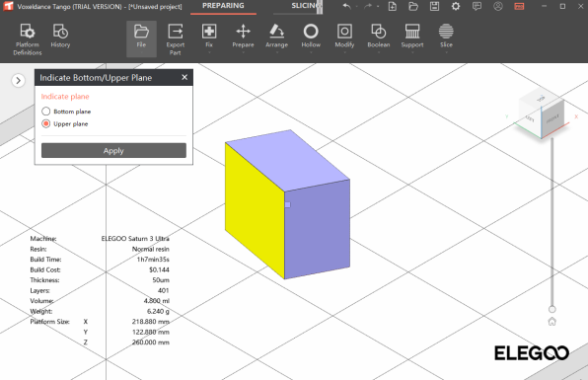This screenshot has width=588, height=380.
Task: Close the Indicate Bottom/Upper Plane dialog
Action: point(184,77)
